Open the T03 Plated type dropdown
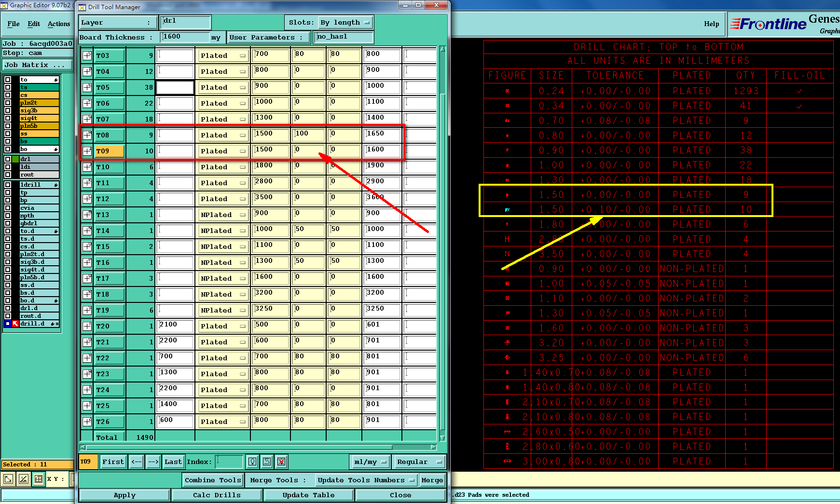 coord(223,55)
